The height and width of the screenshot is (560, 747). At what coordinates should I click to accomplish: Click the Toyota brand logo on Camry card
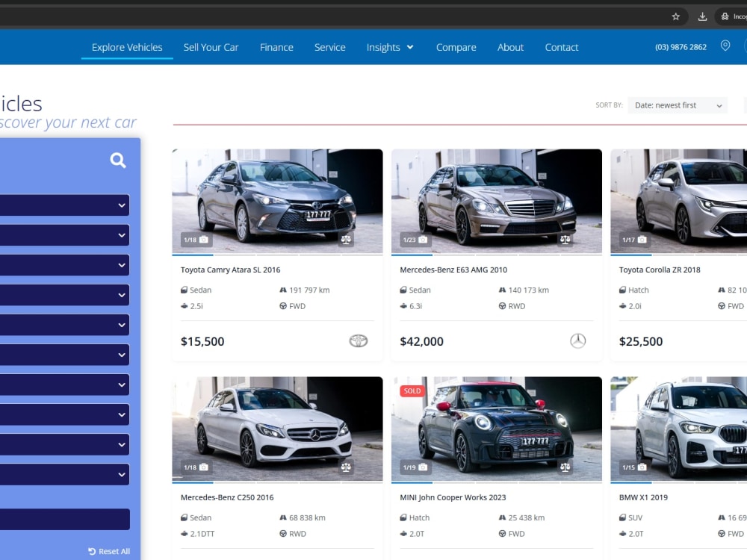coord(359,341)
